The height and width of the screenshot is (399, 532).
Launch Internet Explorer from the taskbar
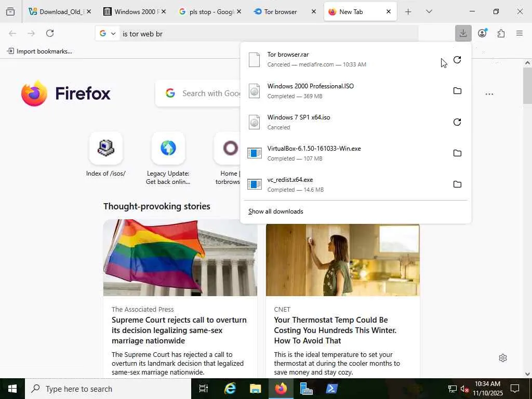coord(230,389)
